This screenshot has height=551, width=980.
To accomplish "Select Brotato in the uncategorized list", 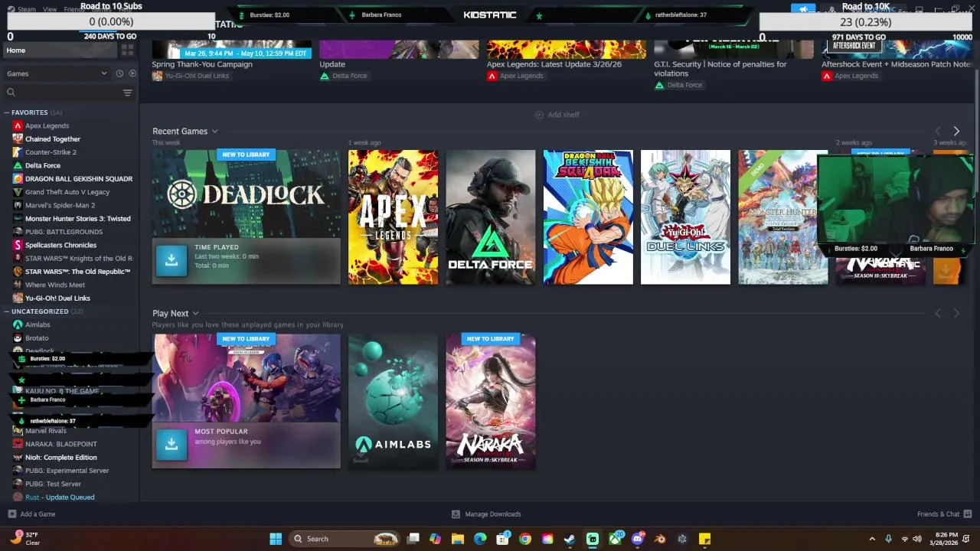I will (x=37, y=338).
